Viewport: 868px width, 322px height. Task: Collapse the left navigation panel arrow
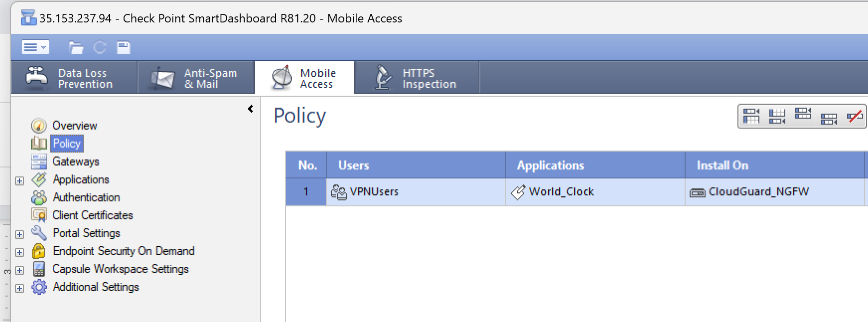click(251, 109)
